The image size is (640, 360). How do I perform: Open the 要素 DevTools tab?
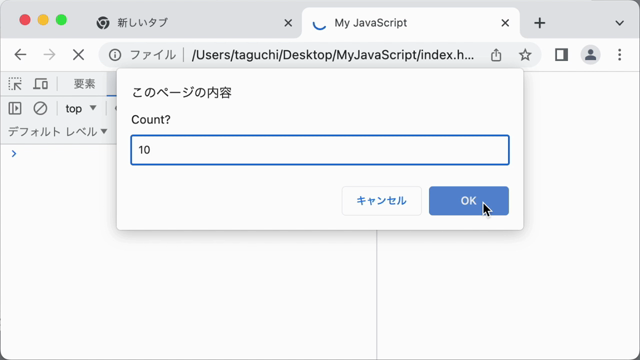pos(84,84)
